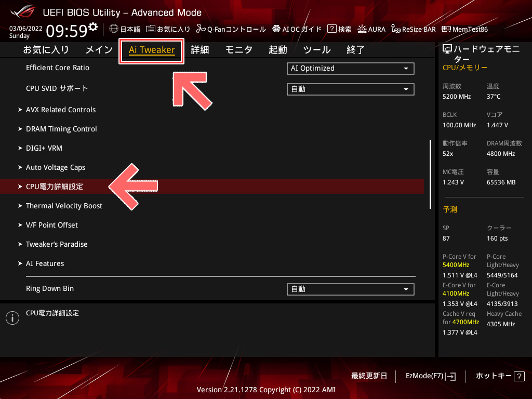Switch to the メイン tab
532x399 pixels.
coord(99,50)
